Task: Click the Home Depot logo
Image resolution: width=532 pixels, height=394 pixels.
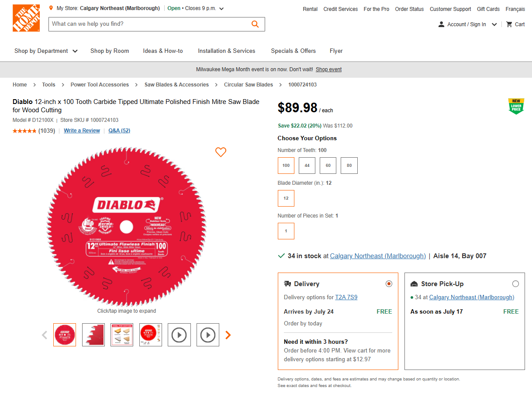Action: (x=26, y=18)
